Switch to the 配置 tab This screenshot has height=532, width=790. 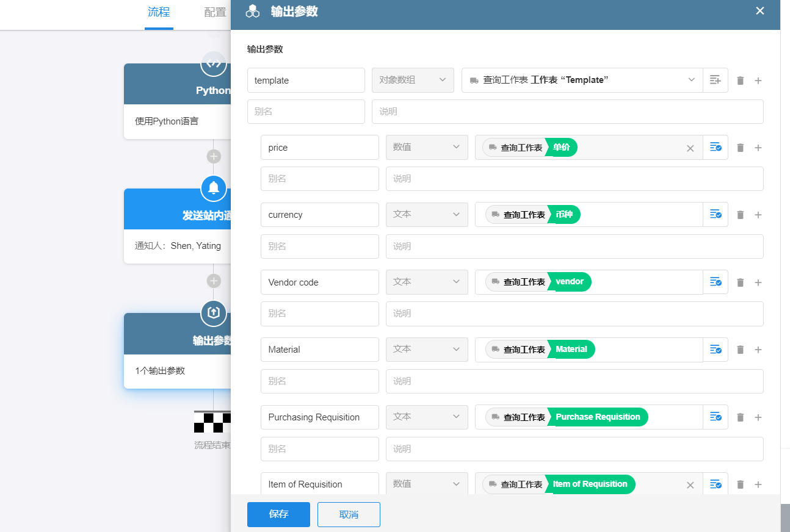tap(215, 12)
